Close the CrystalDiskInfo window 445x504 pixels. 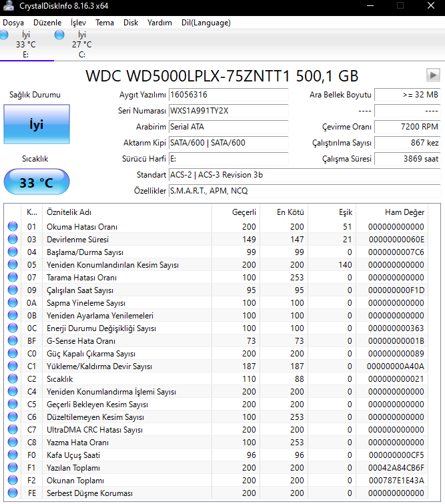(430, 5)
